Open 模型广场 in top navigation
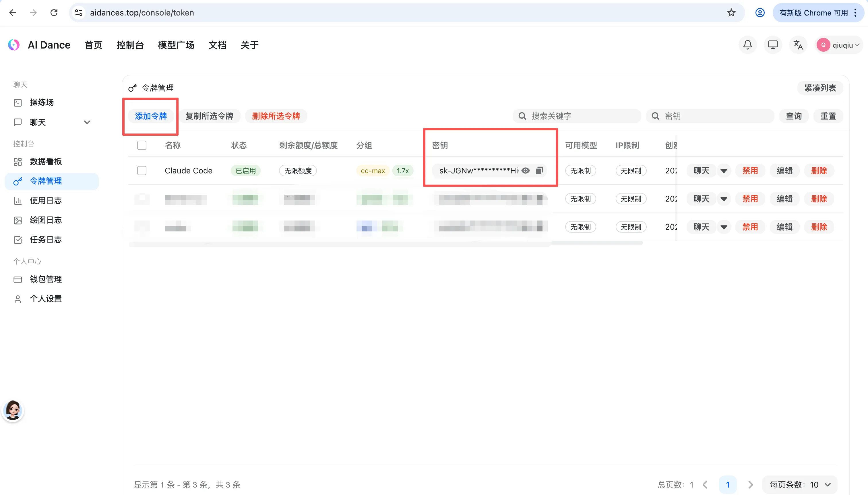The image size is (868, 495). (x=176, y=45)
